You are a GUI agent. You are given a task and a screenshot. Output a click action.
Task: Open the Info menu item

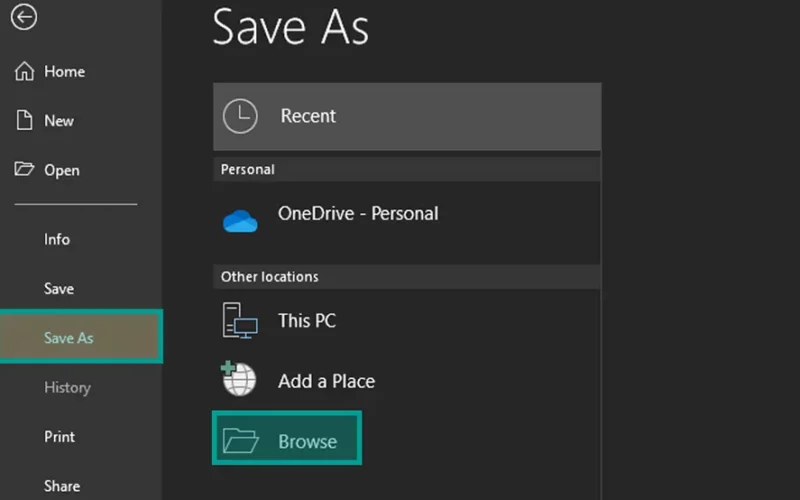coord(57,239)
